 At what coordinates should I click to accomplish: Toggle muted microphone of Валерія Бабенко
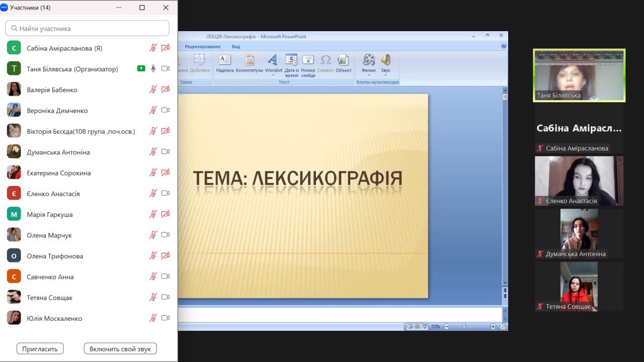(153, 89)
